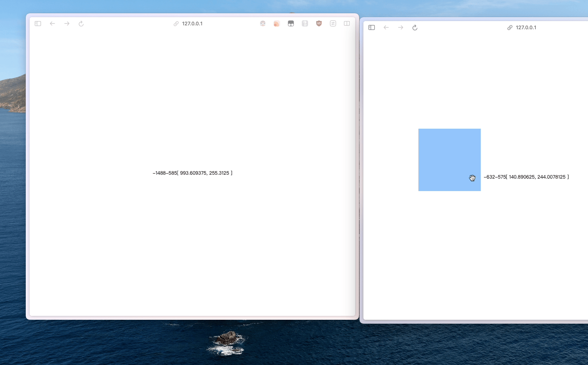Open the peach-colored extension icon
This screenshot has width=588, height=365.
coord(276,24)
